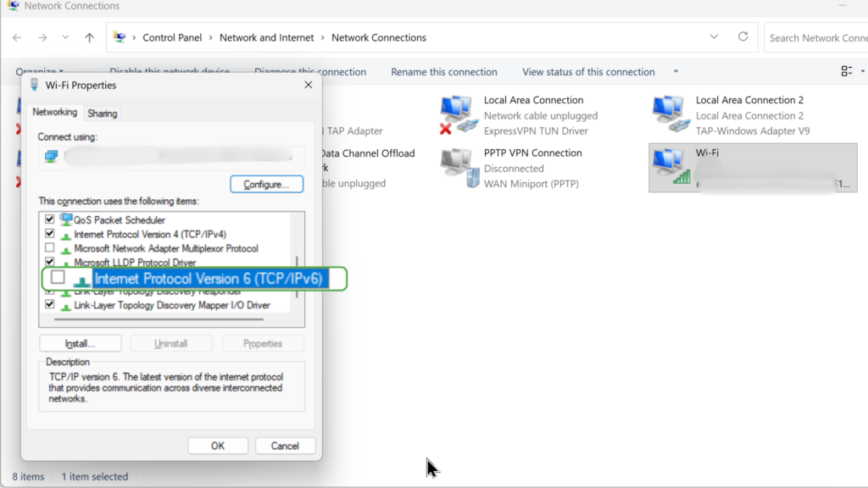Viewport: 868px width, 488px height.
Task: Select the Topology Discovery Mapper item icon
Action: pyautogui.click(x=66, y=307)
